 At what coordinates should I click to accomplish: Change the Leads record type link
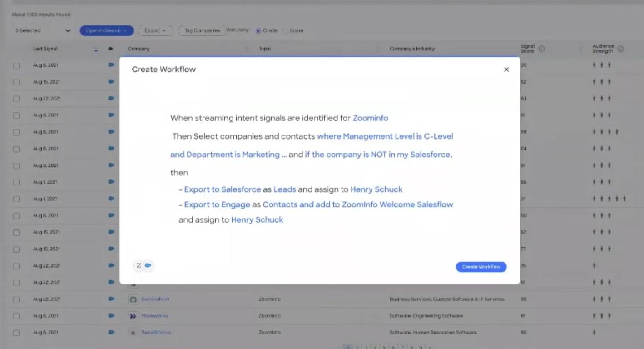285,189
